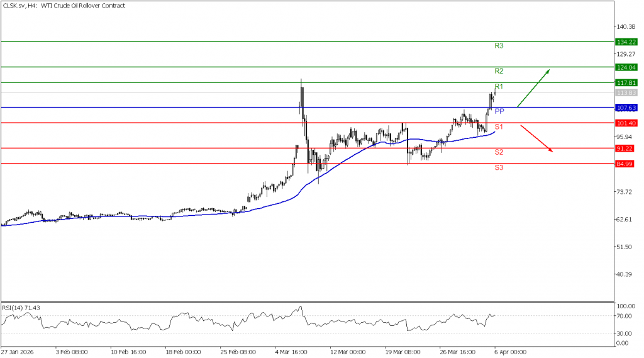Click the 3 Feb 08:00 date label
This screenshot has width=644, height=358.
tap(72, 352)
